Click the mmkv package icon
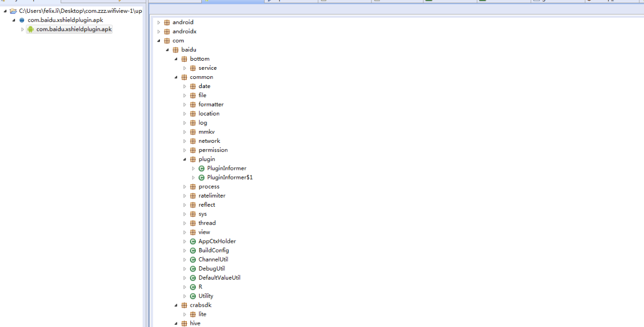 (x=193, y=132)
